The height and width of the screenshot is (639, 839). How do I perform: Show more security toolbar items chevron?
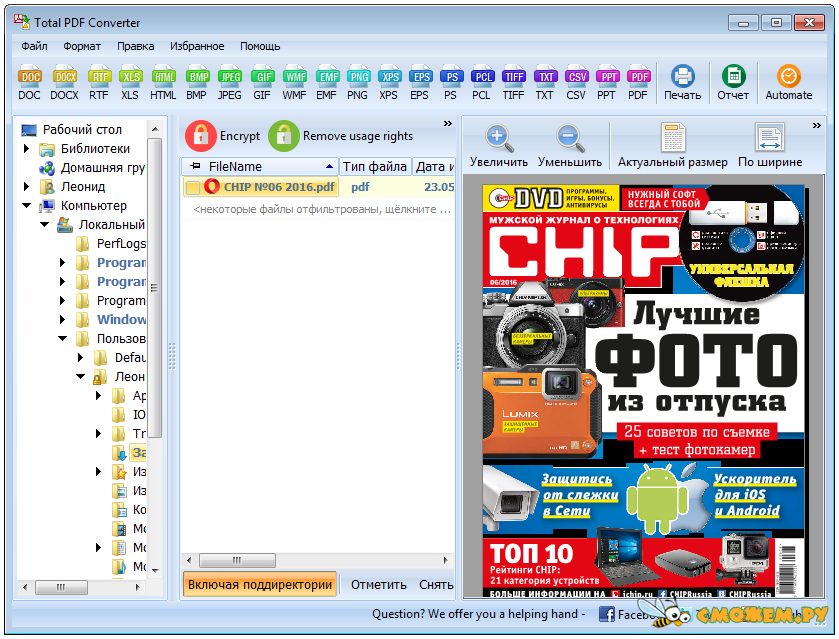point(448,124)
